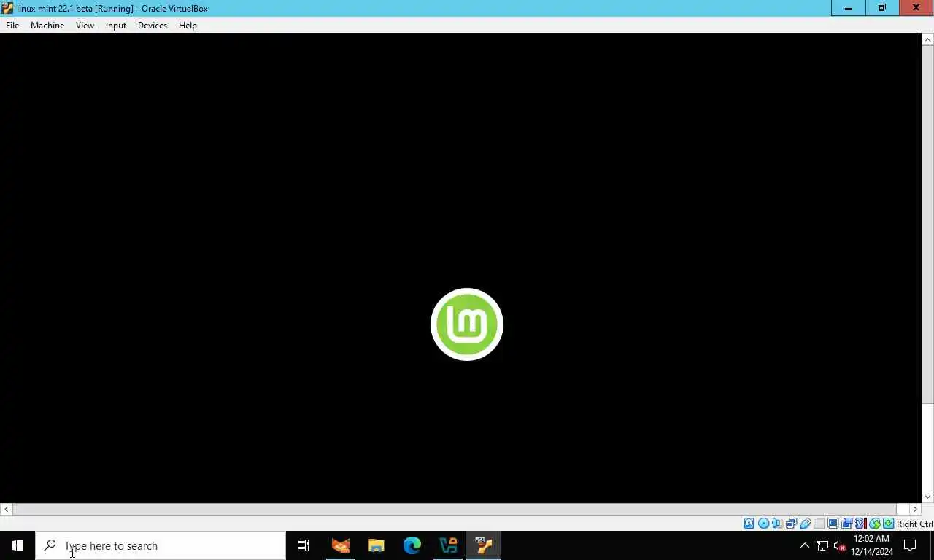This screenshot has width=934, height=560.
Task: Click the optical disc drive indicator
Action: 763,524
